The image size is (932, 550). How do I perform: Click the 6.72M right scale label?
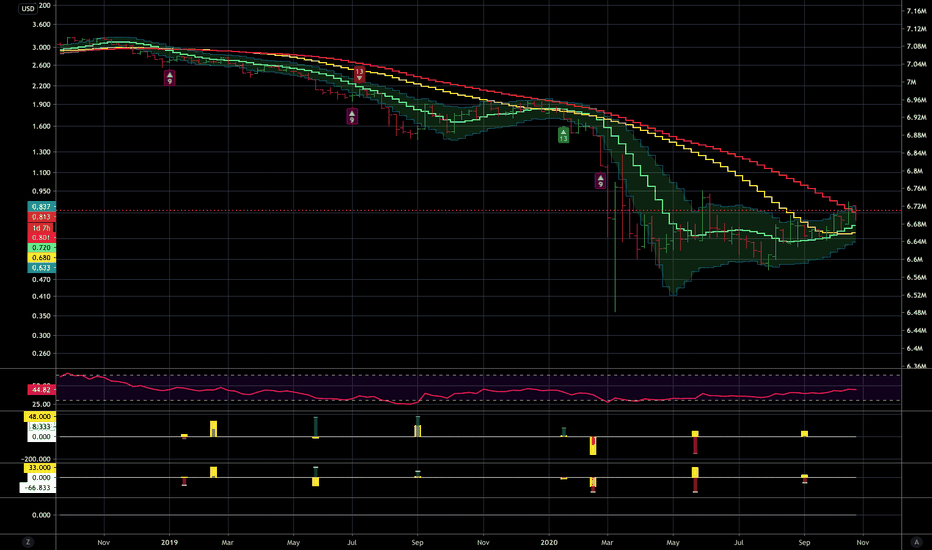click(x=916, y=206)
